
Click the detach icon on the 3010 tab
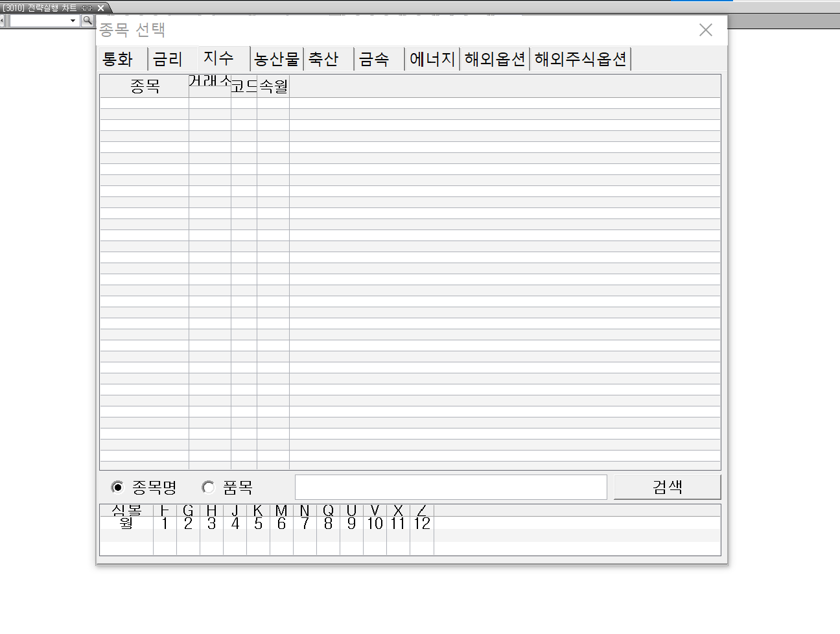(87, 8)
